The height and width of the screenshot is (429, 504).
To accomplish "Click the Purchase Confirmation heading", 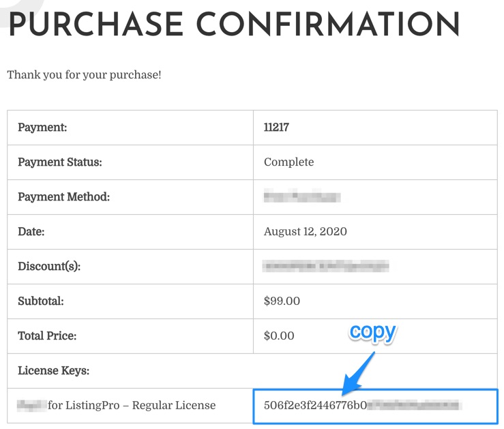I will 234,25.
